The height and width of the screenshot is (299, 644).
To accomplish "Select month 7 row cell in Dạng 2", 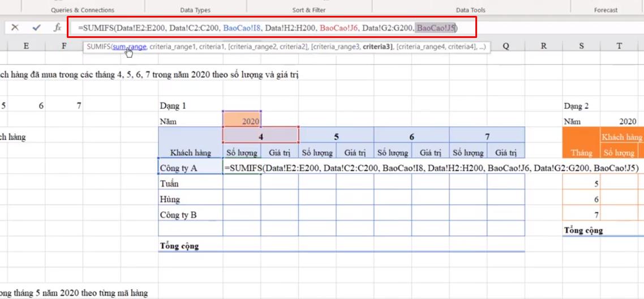I will 582,213.
